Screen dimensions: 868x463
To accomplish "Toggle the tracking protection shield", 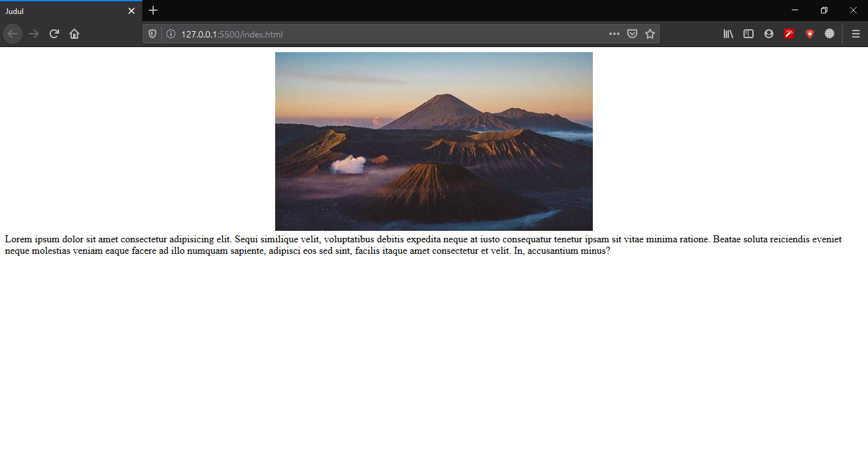I will point(152,34).
